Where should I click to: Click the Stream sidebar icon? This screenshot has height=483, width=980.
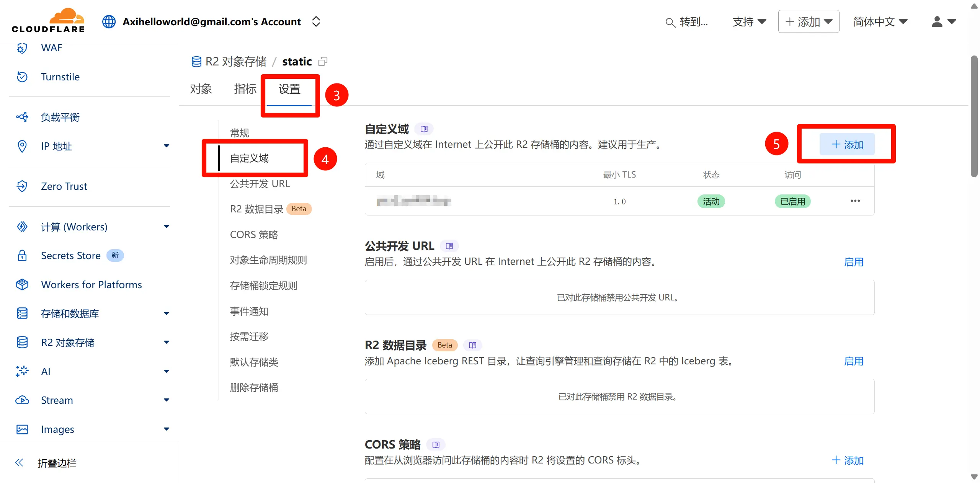22,400
